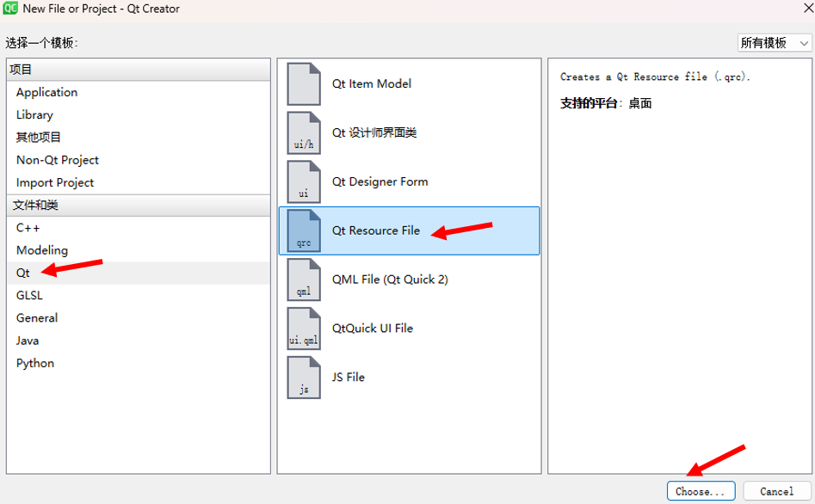Click the Qt Item Model file icon

coord(304,83)
